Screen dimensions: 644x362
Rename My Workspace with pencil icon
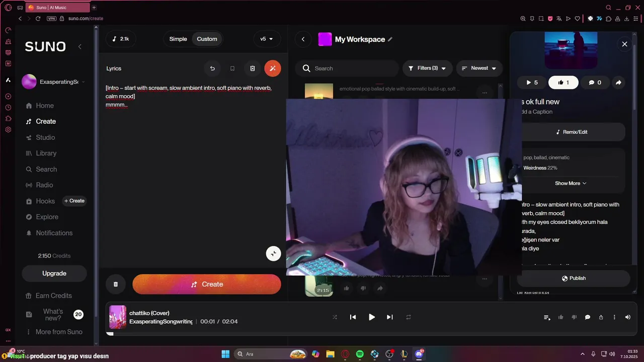[x=390, y=39]
